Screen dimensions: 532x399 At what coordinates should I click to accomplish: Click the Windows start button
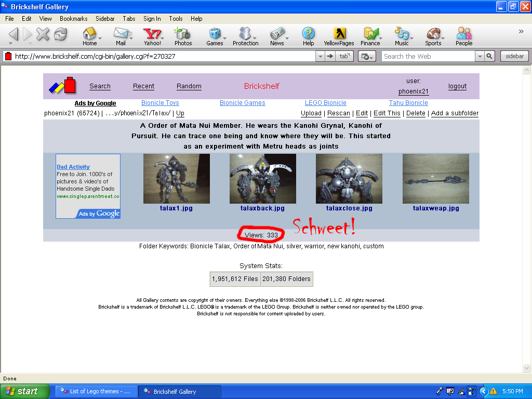coord(25,391)
